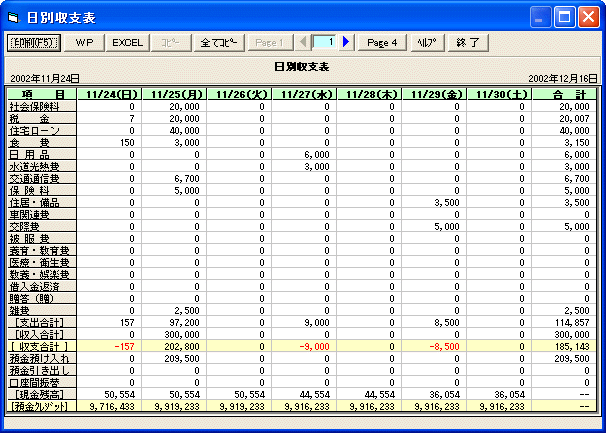Click the 終了 exit button
This screenshot has height=433, width=606.
pos(468,43)
